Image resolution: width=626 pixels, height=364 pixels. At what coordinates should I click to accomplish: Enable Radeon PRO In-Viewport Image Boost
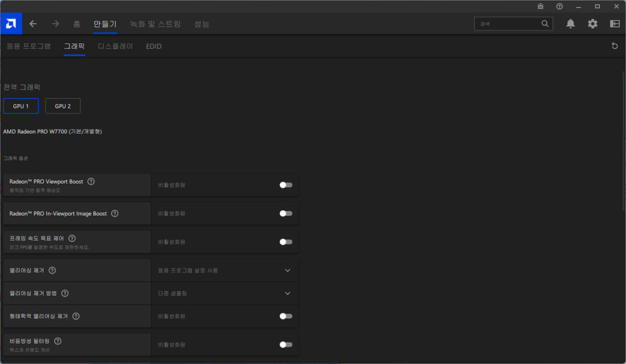[x=285, y=213]
